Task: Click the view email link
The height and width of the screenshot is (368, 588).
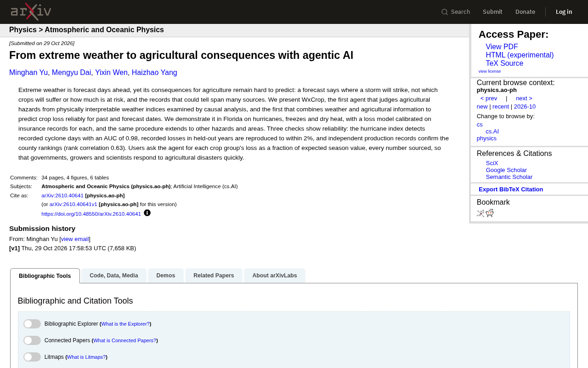Action: (75, 239)
